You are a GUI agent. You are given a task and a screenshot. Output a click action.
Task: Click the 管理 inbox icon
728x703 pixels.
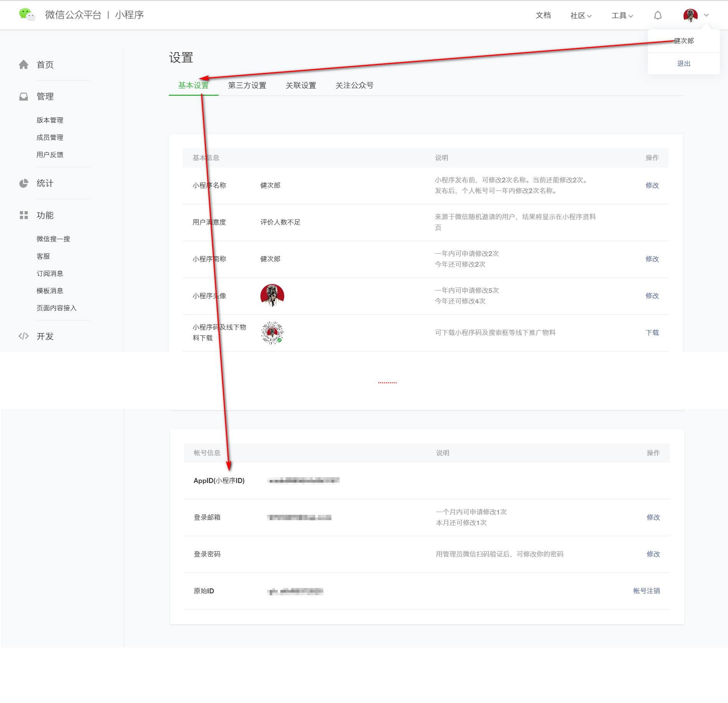point(24,97)
